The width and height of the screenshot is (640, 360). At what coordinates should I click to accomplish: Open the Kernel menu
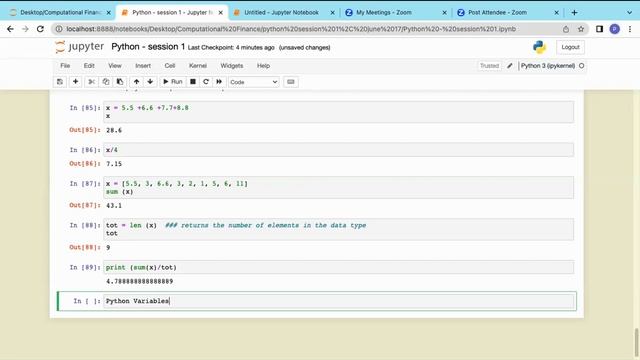point(198,66)
